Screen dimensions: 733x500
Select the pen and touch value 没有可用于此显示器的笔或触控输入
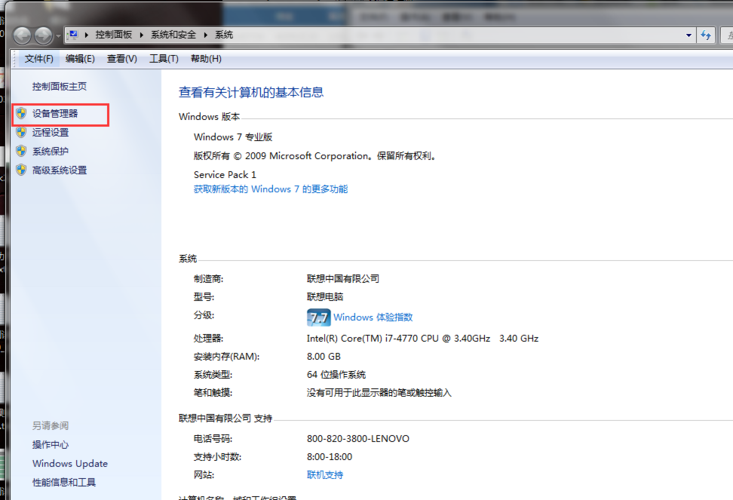coord(379,393)
